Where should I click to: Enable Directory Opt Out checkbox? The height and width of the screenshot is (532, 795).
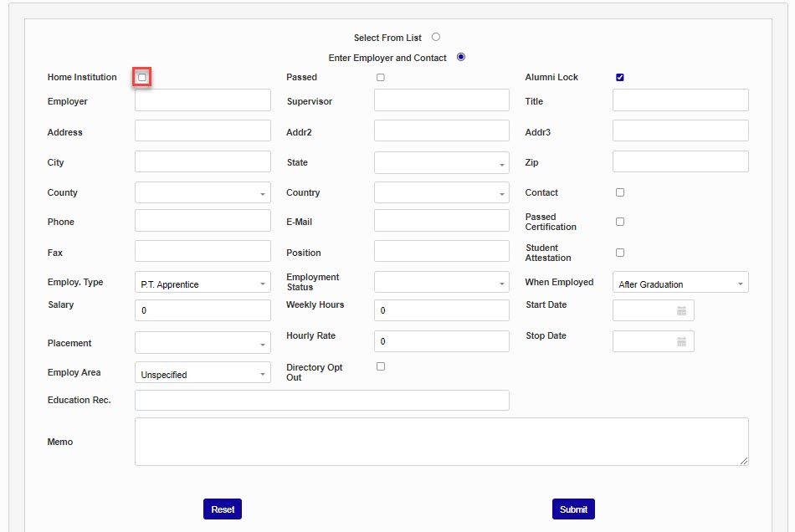[381, 366]
